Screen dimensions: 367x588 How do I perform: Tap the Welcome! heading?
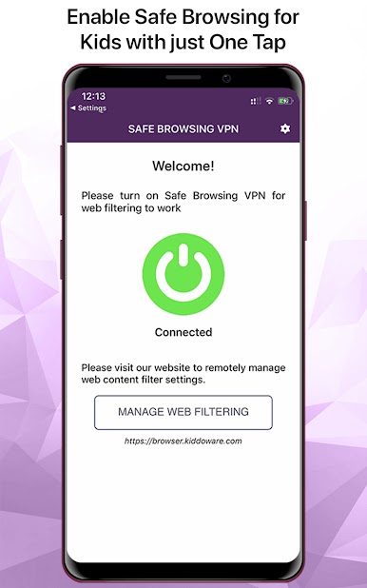tap(183, 166)
